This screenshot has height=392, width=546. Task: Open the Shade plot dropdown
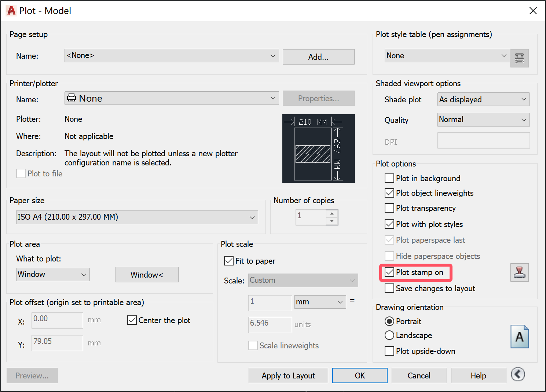523,99
